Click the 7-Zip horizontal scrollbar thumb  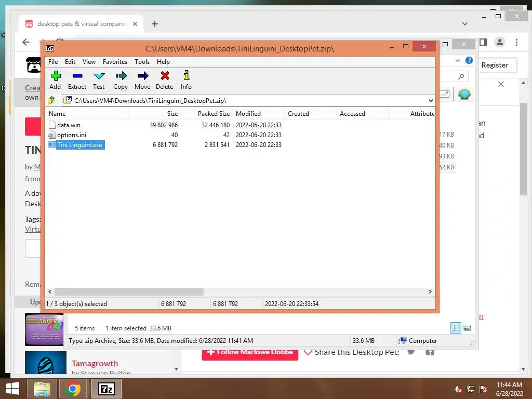point(129,292)
